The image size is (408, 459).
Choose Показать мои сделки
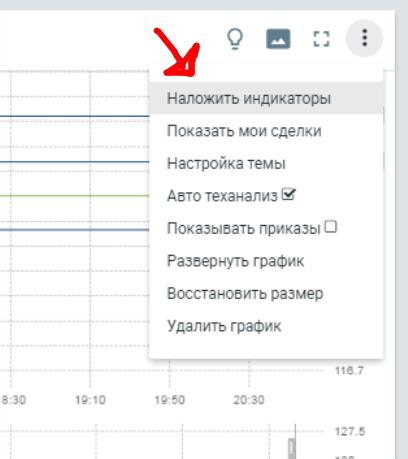266,131
